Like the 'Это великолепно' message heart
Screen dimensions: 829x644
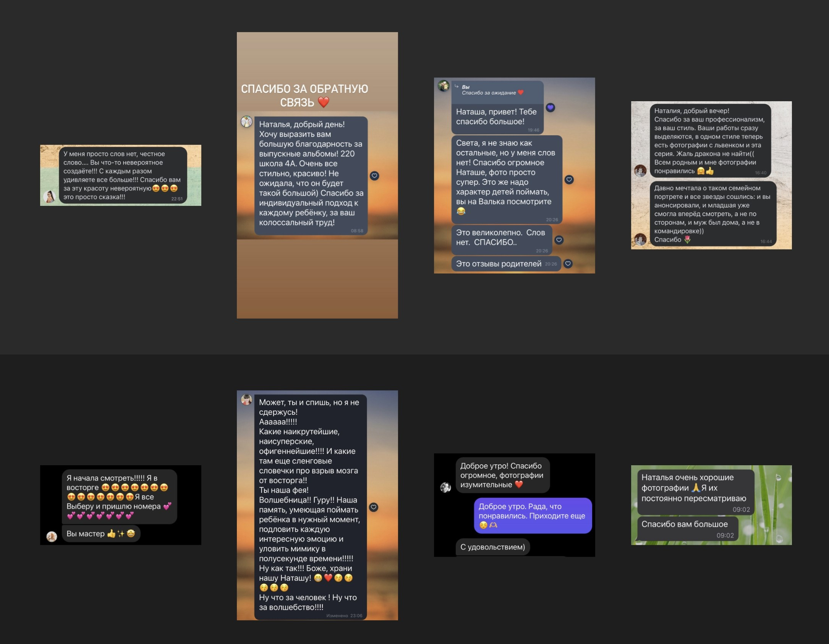tap(559, 240)
